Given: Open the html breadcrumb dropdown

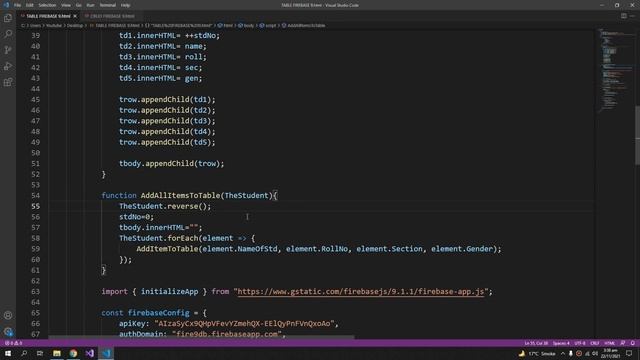Looking at the screenshot, I should point(225,25).
